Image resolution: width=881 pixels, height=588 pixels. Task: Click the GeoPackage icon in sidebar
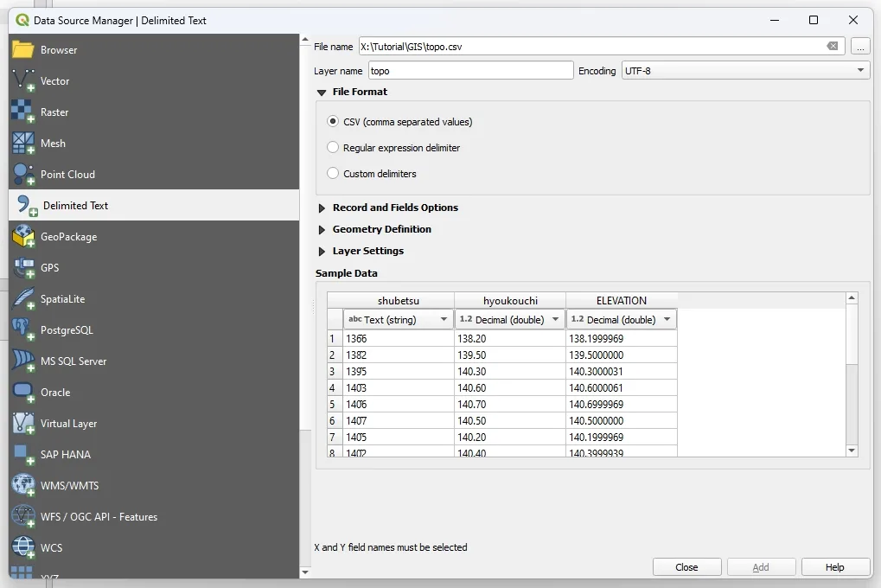pos(23,237)
